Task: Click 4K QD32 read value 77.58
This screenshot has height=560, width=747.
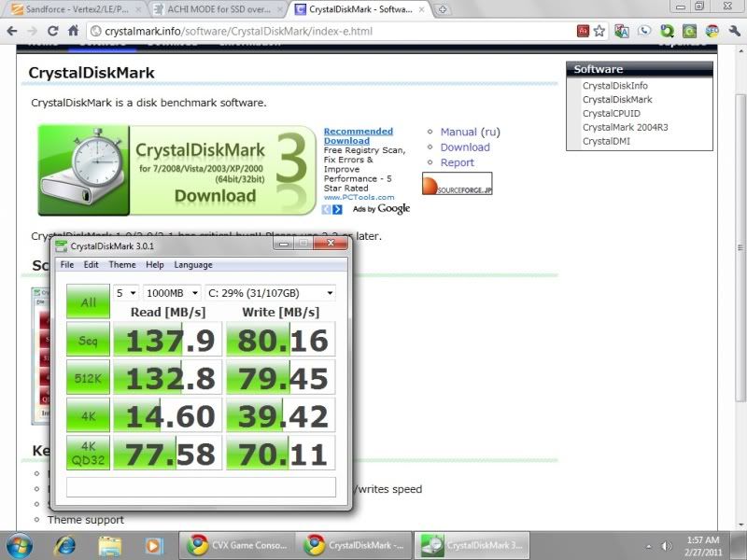Action: (x=168, y=453)
